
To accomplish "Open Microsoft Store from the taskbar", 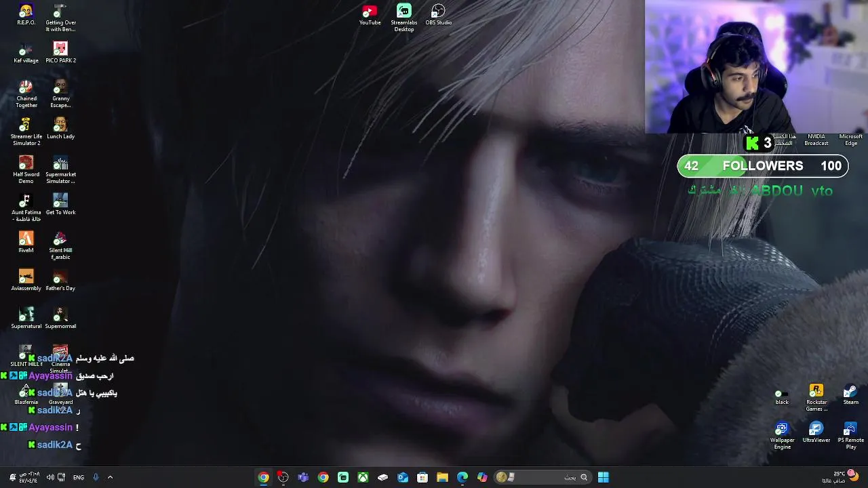I will pos(422,477).
